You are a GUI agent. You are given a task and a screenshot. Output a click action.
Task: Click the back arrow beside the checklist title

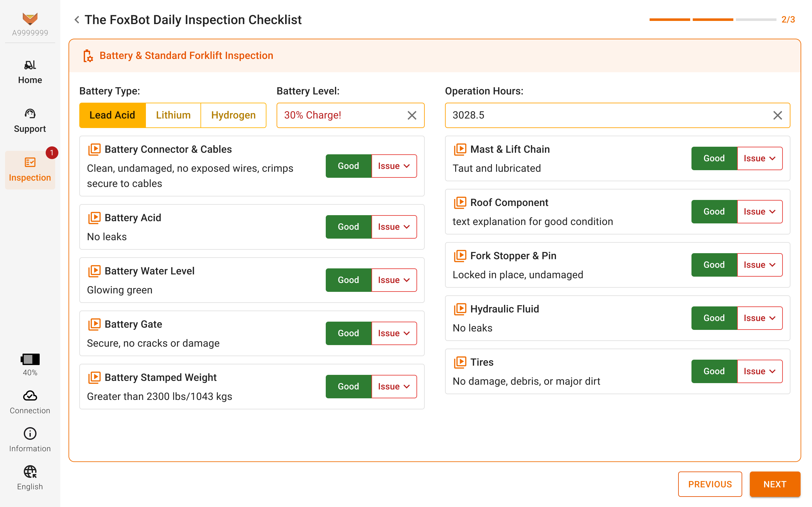tap(77, 20)
